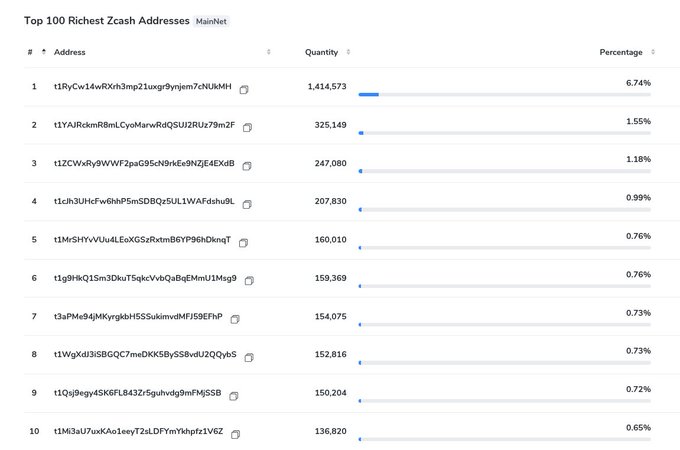680x450 pixels.
Task: Select quantity value 136,820
Action: [x=330, y=431]
